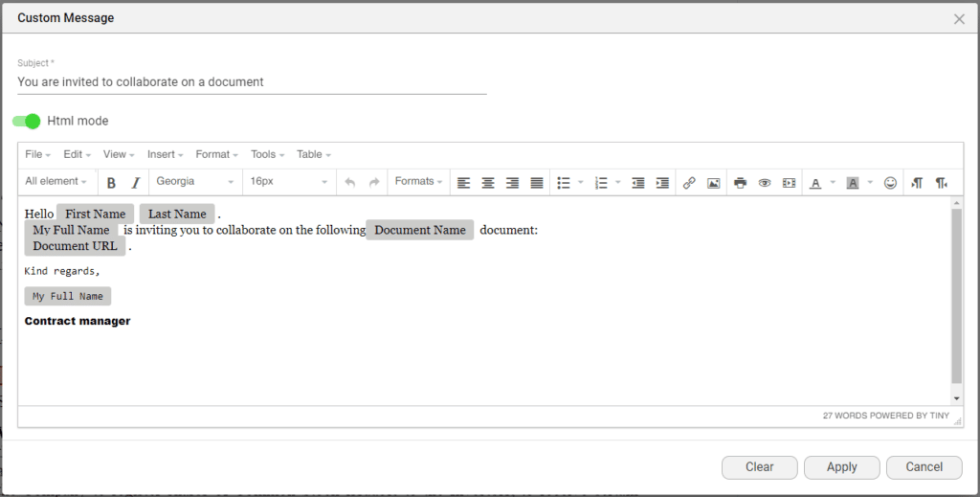Open the Table menu
Screen dimensions: 980x497
click(313, 154)
